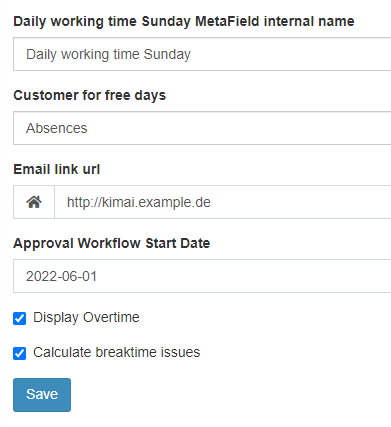
Task: Click the 'Daily working time Sunday' entered text
Action: (108, 54)
